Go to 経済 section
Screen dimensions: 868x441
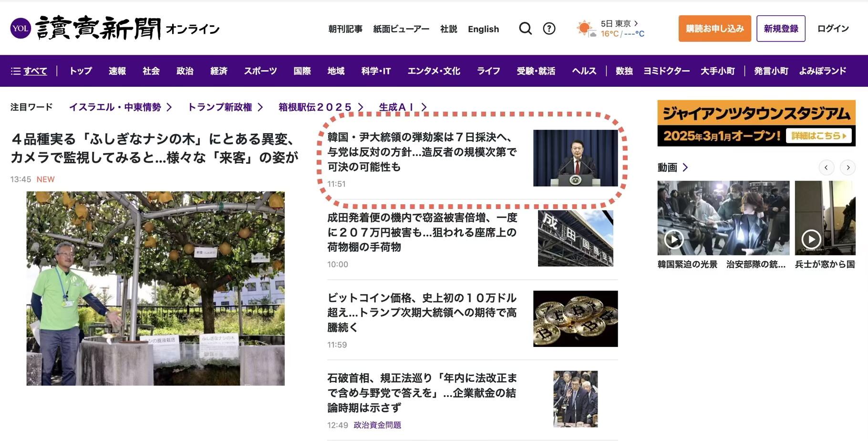tap(218, 71)
